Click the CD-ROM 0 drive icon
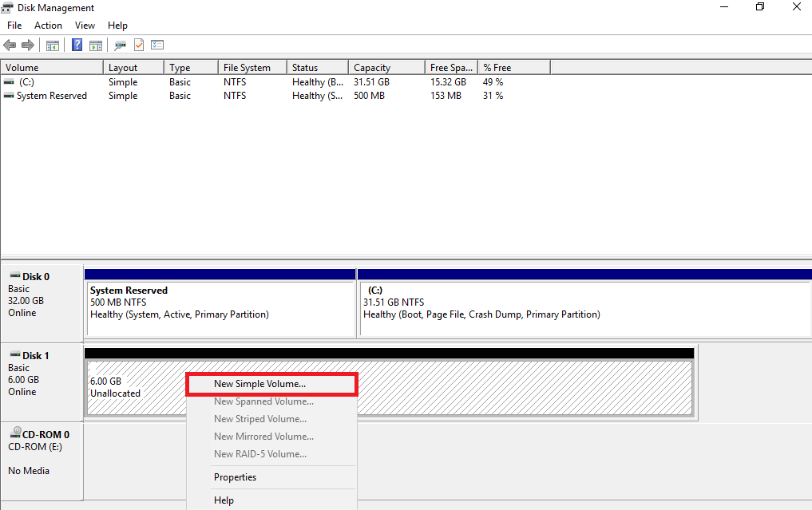 point(15,434)
